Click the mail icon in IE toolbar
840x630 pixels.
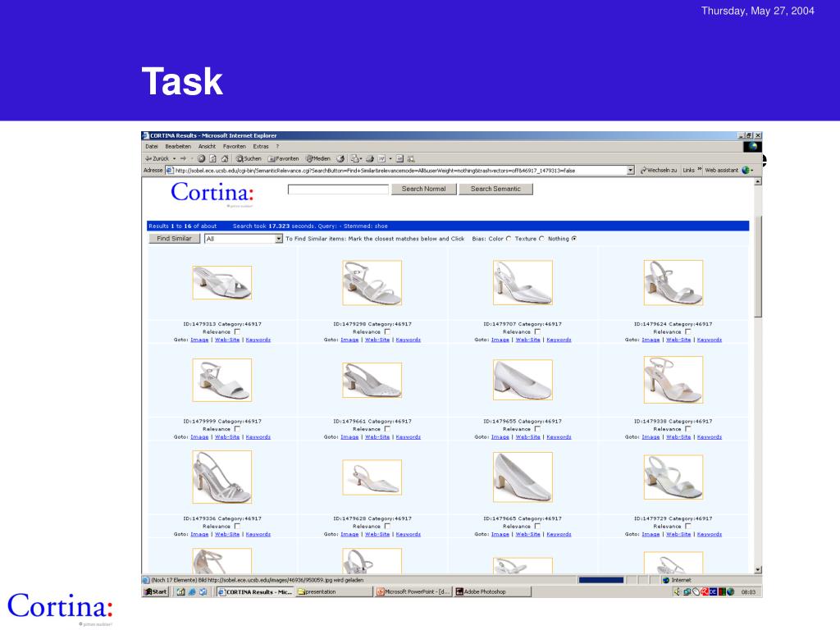point(354,158)
